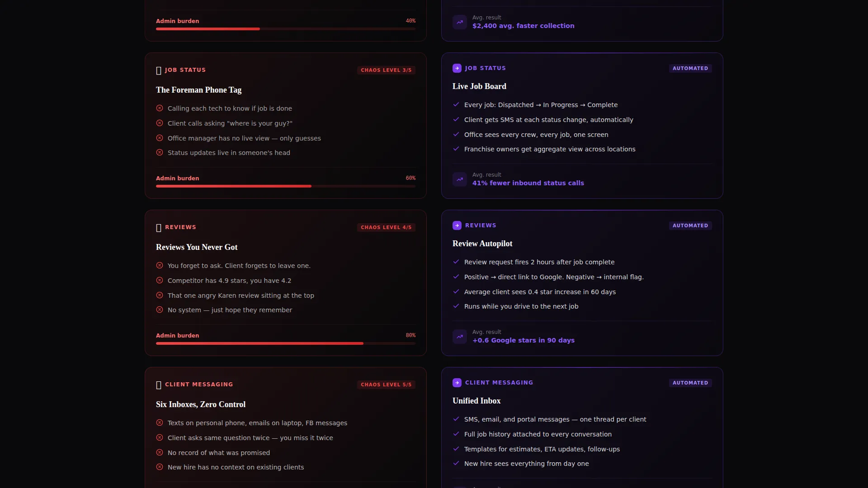Click the Chaos Level 5/5 badge
This screenshot has width=868, height=488.
pyautogui.click(x=386, y=385)
